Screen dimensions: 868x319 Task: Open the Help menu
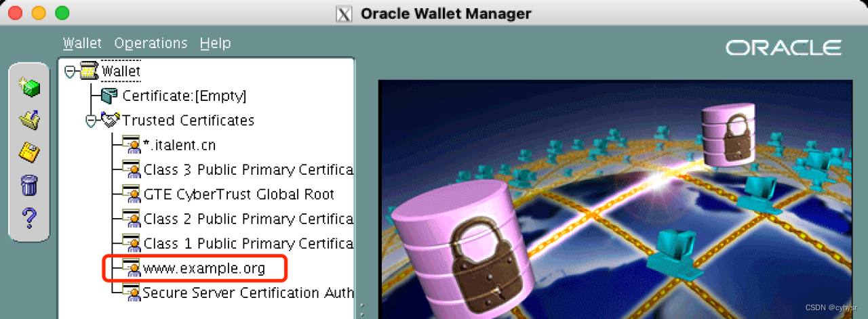(215, 43)
